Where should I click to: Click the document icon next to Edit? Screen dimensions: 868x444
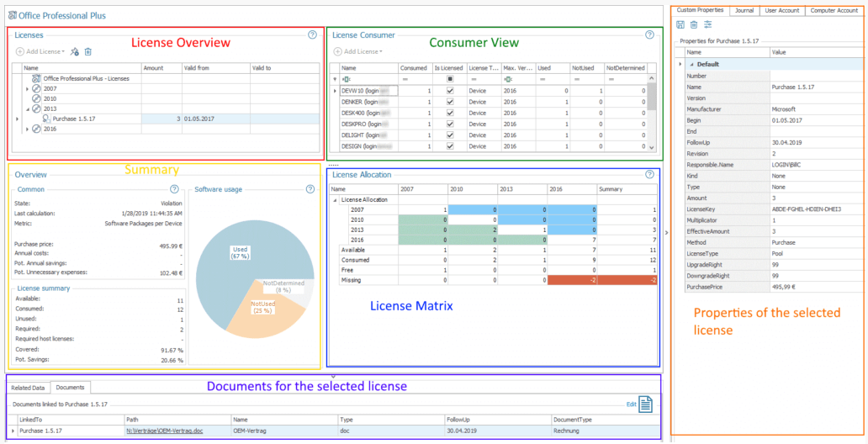pyautogui.click(x=645, y=404)
